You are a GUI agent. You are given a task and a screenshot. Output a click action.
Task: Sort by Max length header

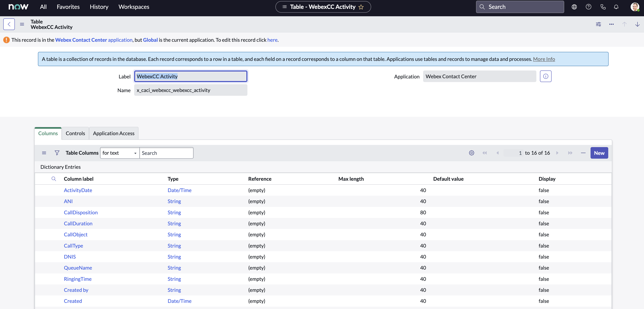tap(351, 179)
